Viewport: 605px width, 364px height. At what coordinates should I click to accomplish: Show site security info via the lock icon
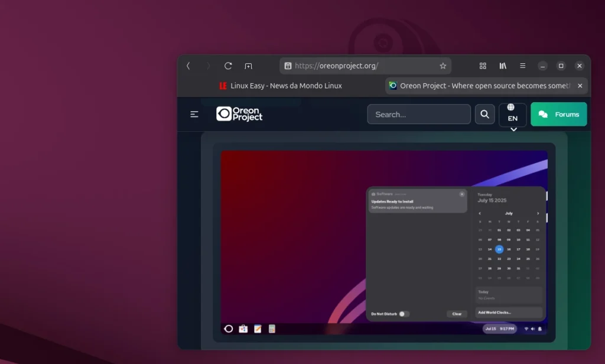point(288,66)
